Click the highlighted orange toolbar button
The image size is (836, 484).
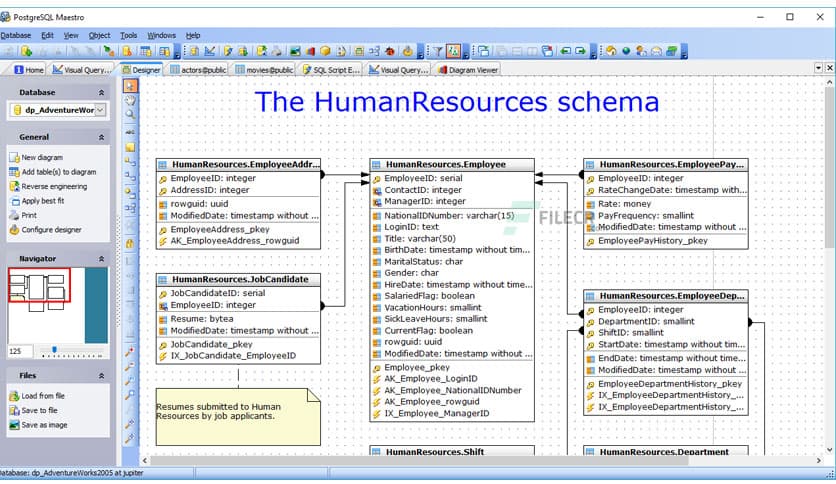click(453, 51)
